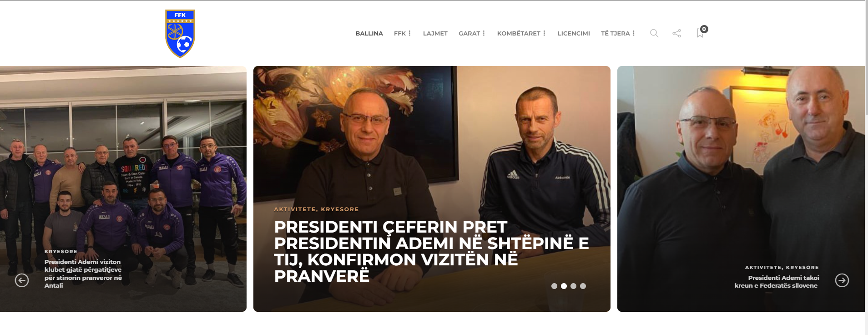Click the FFK shield logo
The height and width of the screenshot is (335, 868).
tap(180, 34)
